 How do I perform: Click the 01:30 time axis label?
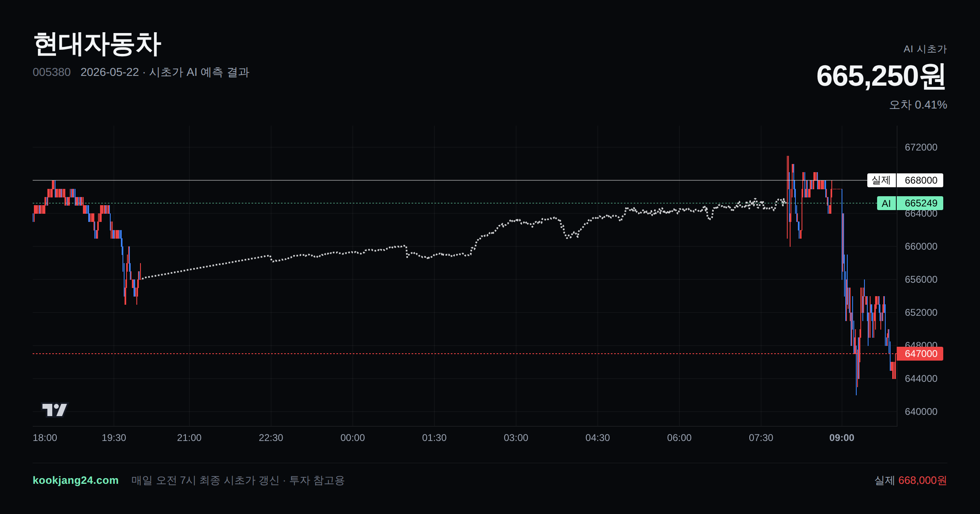434,438
